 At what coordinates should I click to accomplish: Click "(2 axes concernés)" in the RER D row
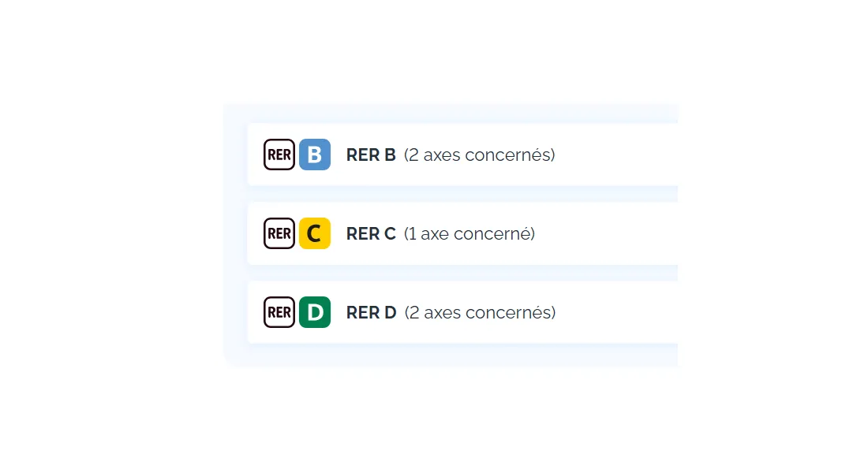click(480, 312)
